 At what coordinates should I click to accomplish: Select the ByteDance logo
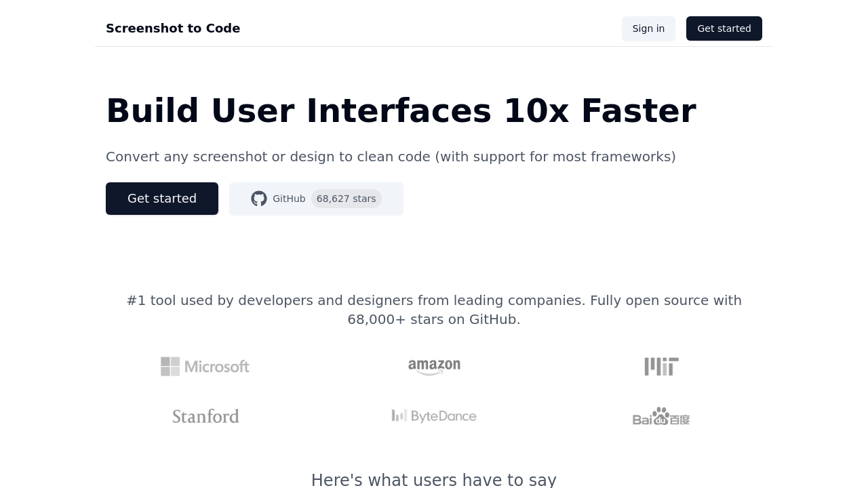pyautogui.click(x=434, y=415)
